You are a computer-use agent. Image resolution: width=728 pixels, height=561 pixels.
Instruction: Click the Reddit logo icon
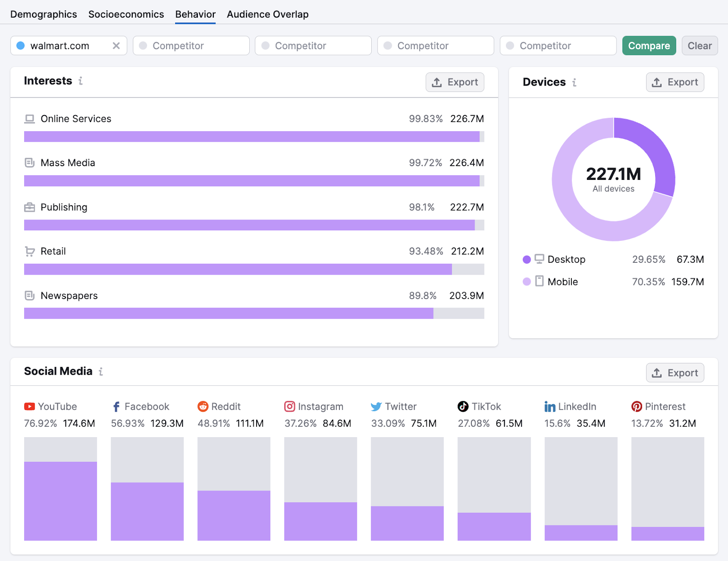[203, 406]
